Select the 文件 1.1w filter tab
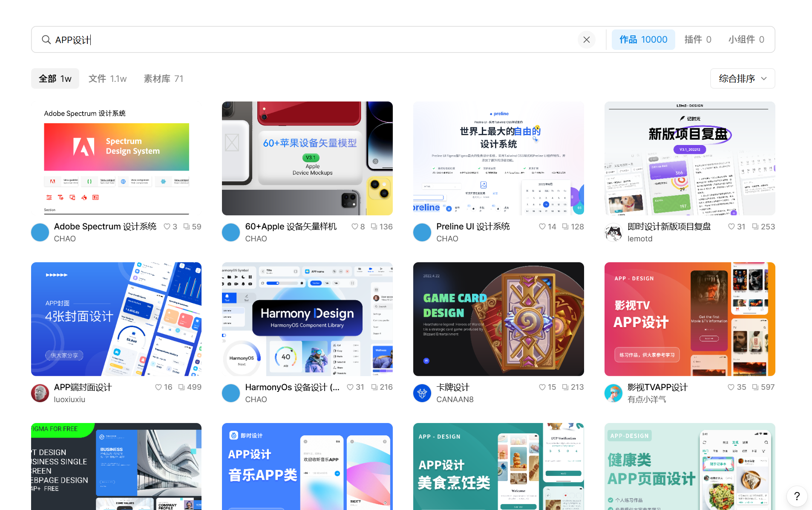The width and height of the screenshot is (812, 510). click(107, 78)
